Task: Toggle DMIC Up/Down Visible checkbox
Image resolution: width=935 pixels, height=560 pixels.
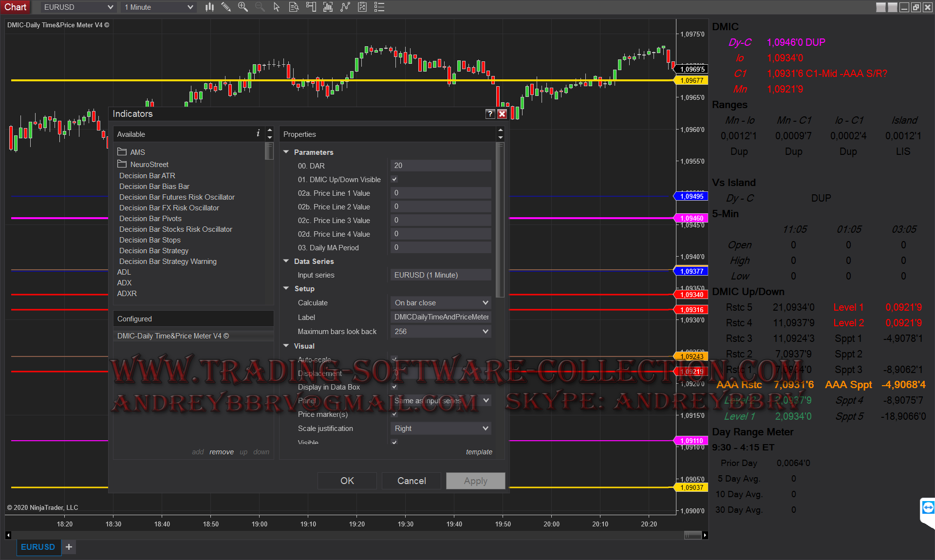Action: coord(394,179)
